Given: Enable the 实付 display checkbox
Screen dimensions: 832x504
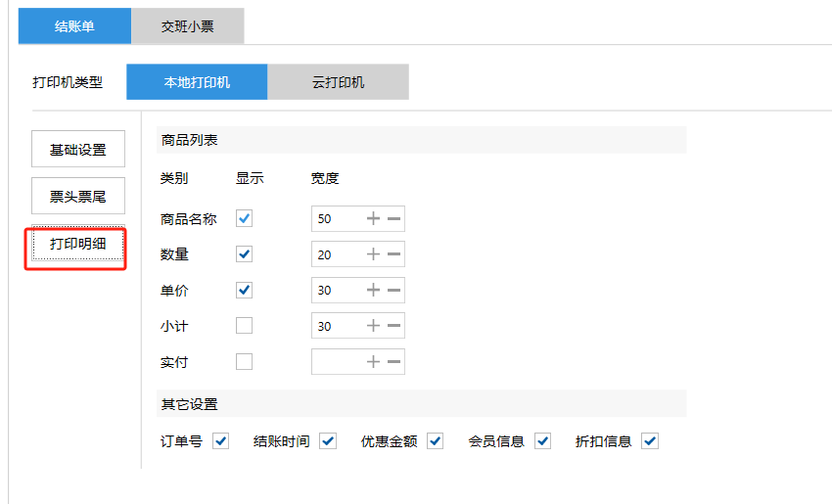Looking at the screenshot, I should click(245, 362).
